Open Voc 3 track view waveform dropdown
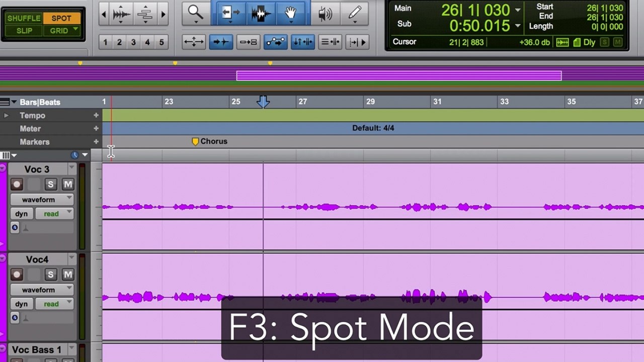The image size is (644, 362). tap(42, 200)
